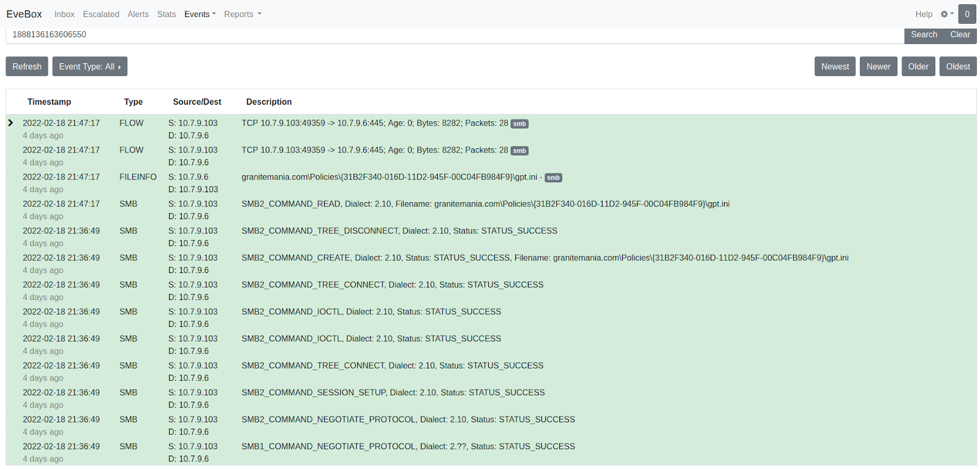
Task: Jump to Oldest events
Action: click(958, 66)
